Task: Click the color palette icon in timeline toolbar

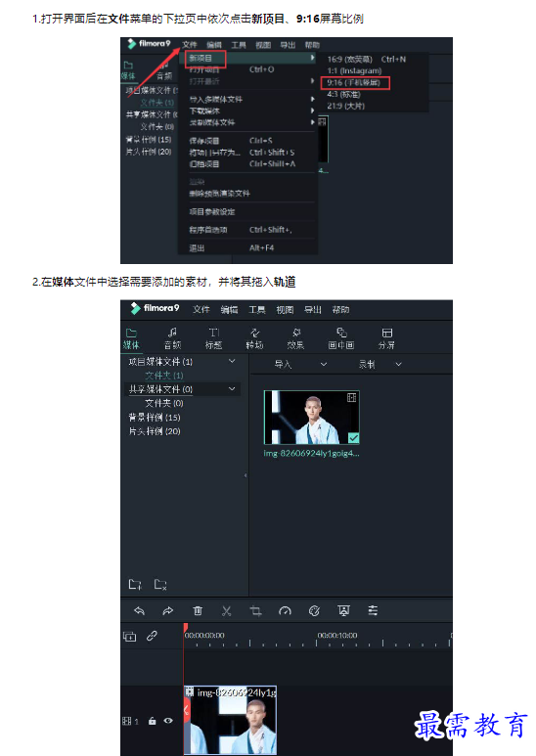Action: (314, 611)
